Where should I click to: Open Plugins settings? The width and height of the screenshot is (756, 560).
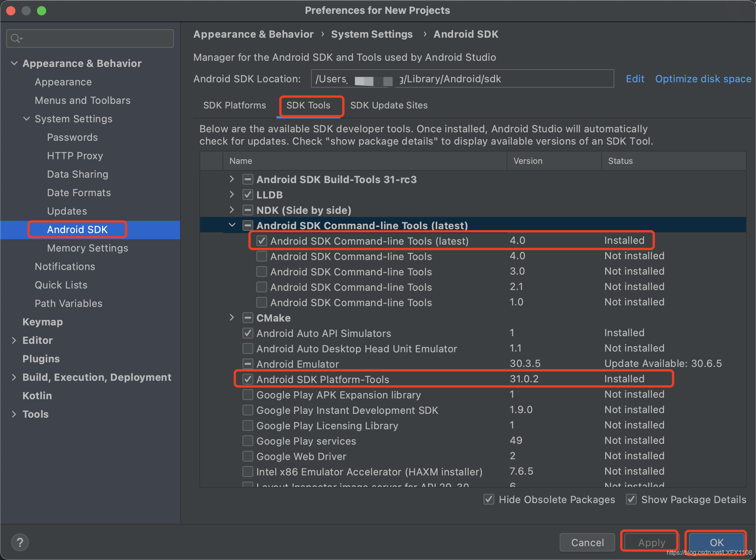click(x=41, y=359)
